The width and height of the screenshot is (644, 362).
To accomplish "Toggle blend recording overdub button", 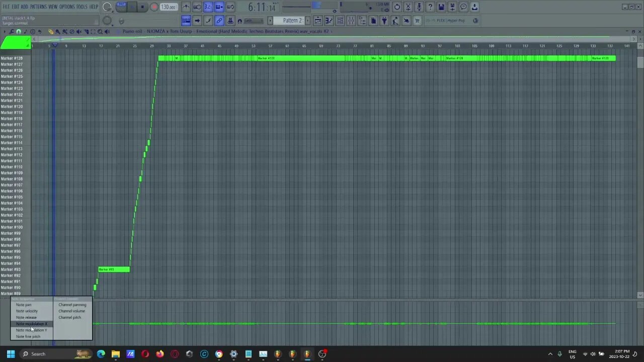I will (x=219, y=7).
